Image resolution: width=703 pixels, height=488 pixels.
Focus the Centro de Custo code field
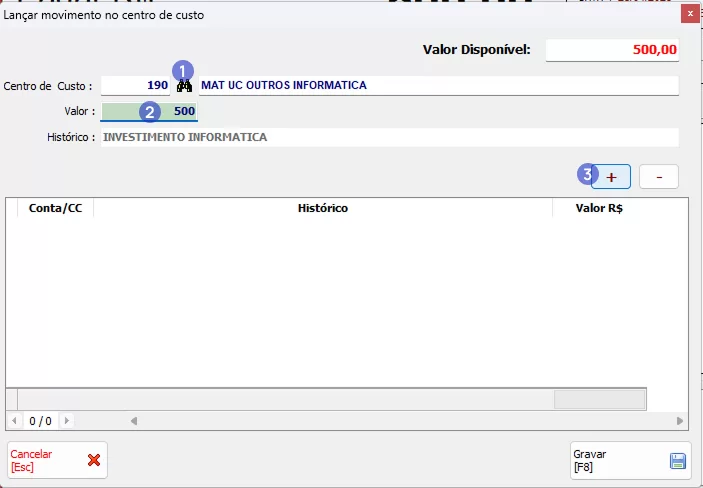[x=135, y=86]
